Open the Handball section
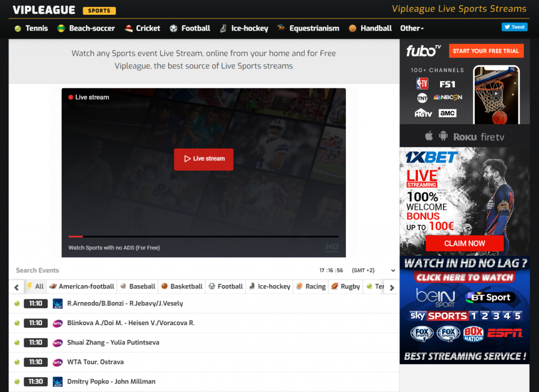Screen dimensions: 539x392 (370, 28)
